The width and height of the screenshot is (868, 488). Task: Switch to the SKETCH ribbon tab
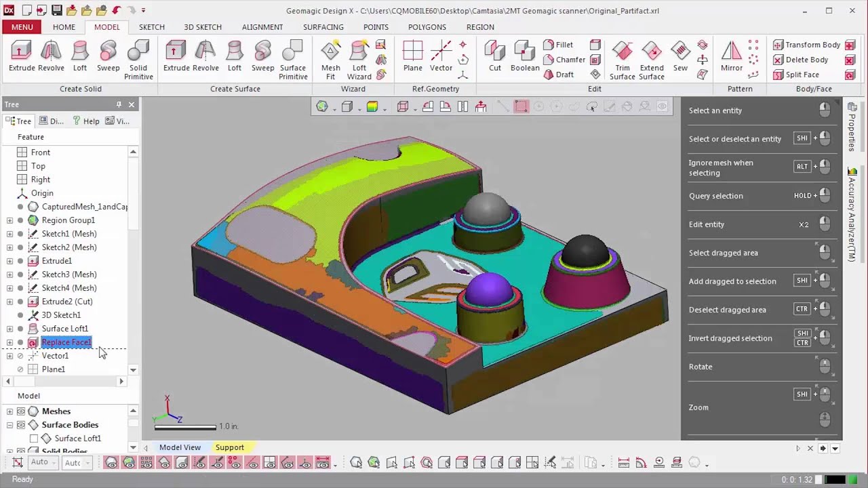(152, 27)
